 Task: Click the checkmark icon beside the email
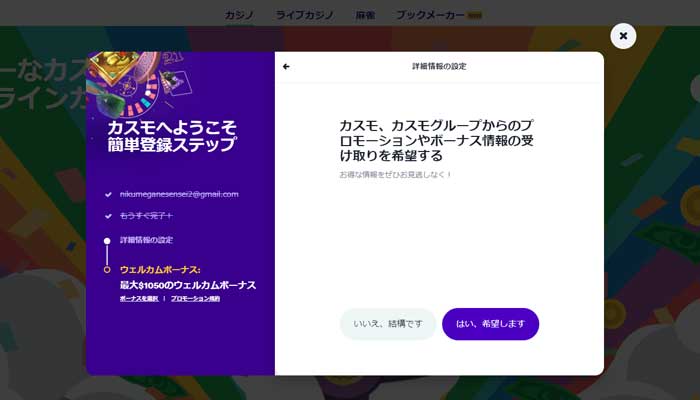point(108,195)
